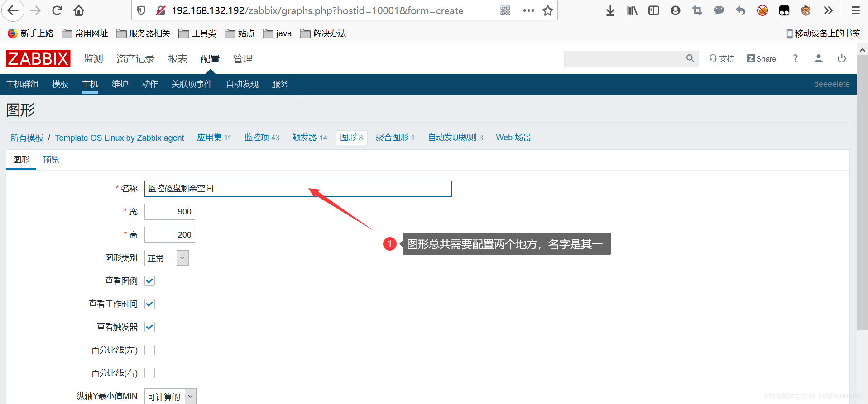Open the Zabbix user profile icon
Image resolution: width=868 pixels, height=404 pixels.
coord(819,58)
